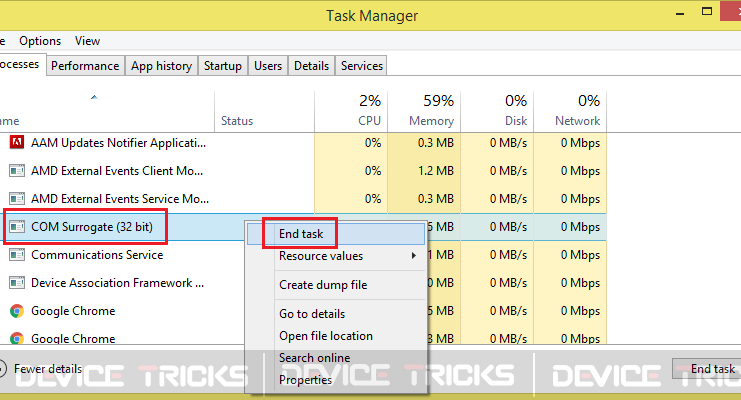The height and width of the screenshot is (400, 741).
Task: Switch to the Users tab
Action: coord(268,66)
